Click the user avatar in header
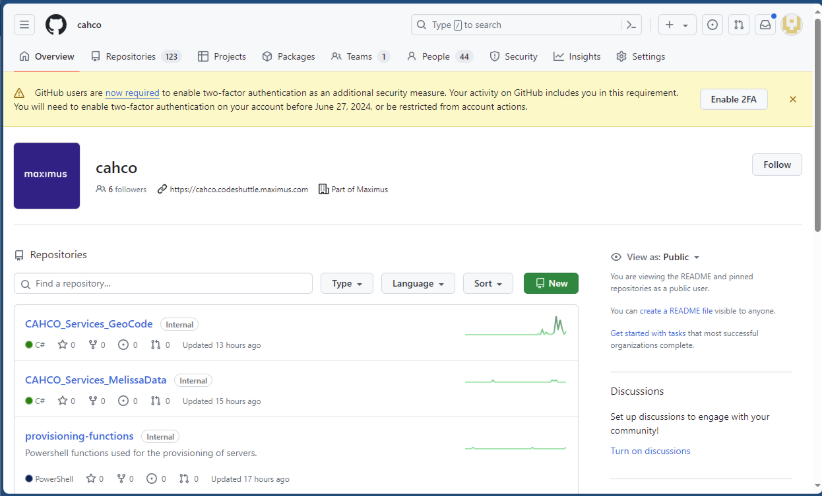 pyautogui.click(x=792, y=25)
